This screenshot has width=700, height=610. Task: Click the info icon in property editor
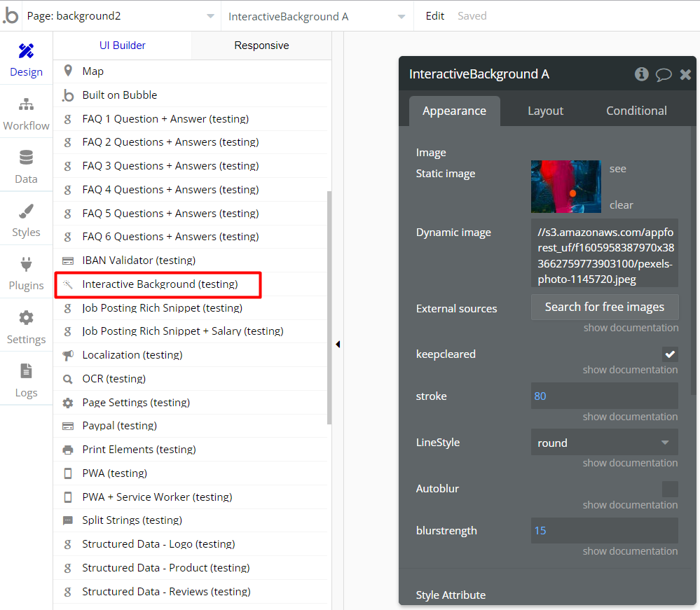point(641,74)
